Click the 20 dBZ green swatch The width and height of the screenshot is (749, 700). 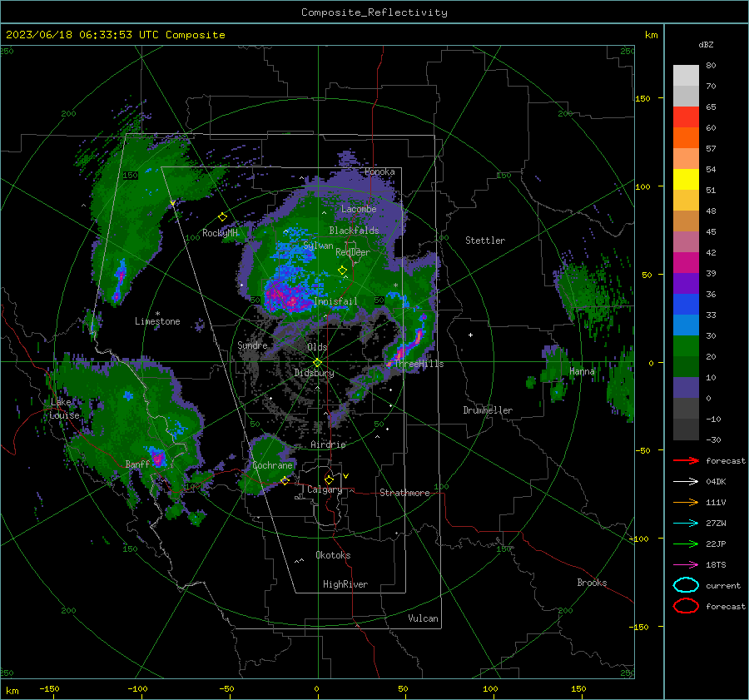tap(686, 366)
